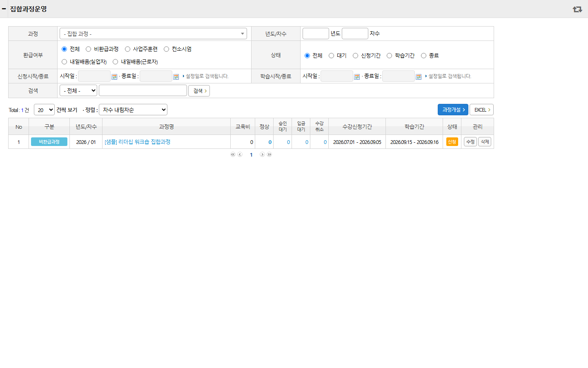Open calendar icon for 신청 종료일
Screen dimensions: 588x368
click(176, 77)
